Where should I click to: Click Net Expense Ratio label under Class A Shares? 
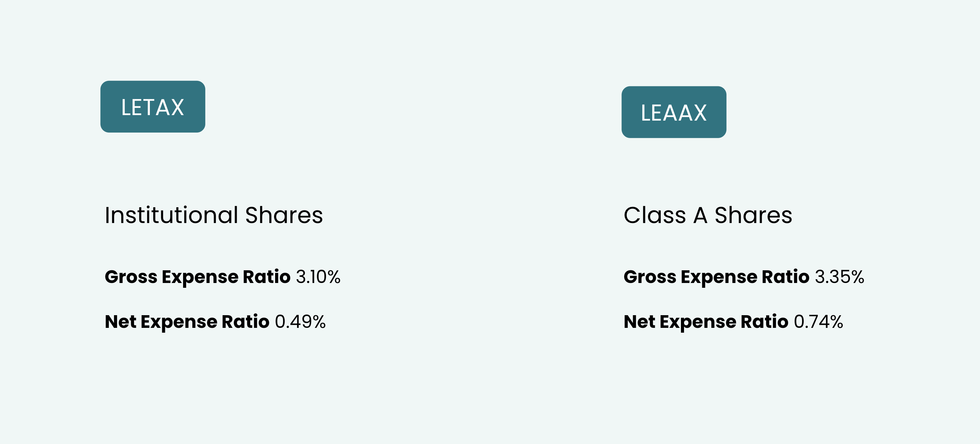pos(706,322)
